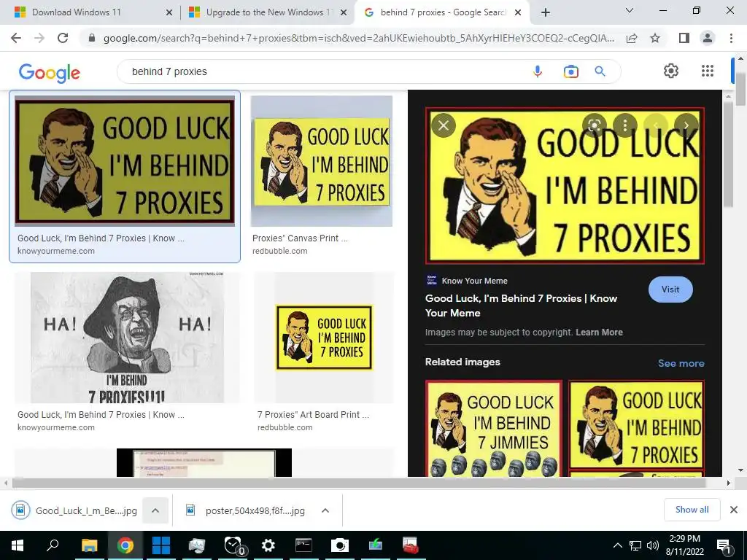Open Chrome's three-dot menu
The height and width of the screenshot is (560, 747).
(731, 38)
